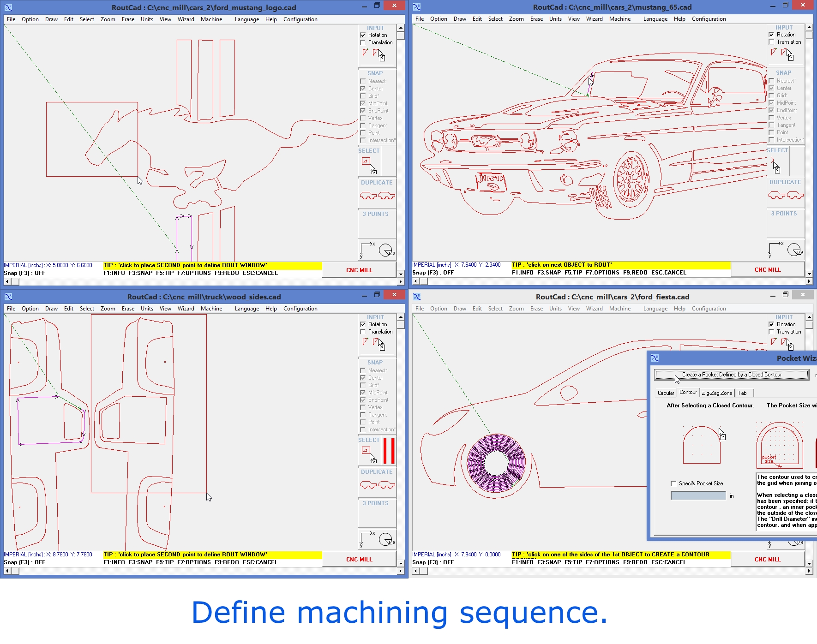Click the DUPLICATE label in mustang_65 window
The height and width of the screenshot is (644, 817).
(x=785, y=182)
